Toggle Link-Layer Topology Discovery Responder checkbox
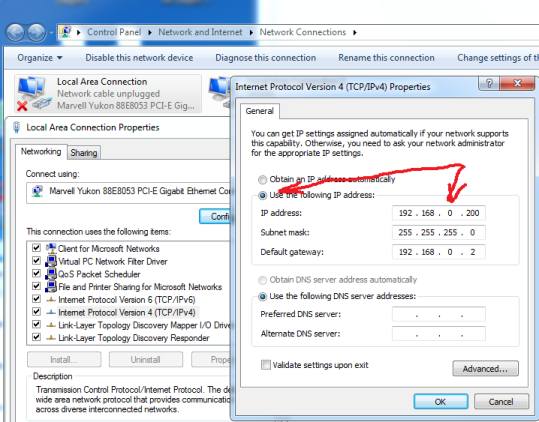539x422 pixels. (x=36, y=337)
